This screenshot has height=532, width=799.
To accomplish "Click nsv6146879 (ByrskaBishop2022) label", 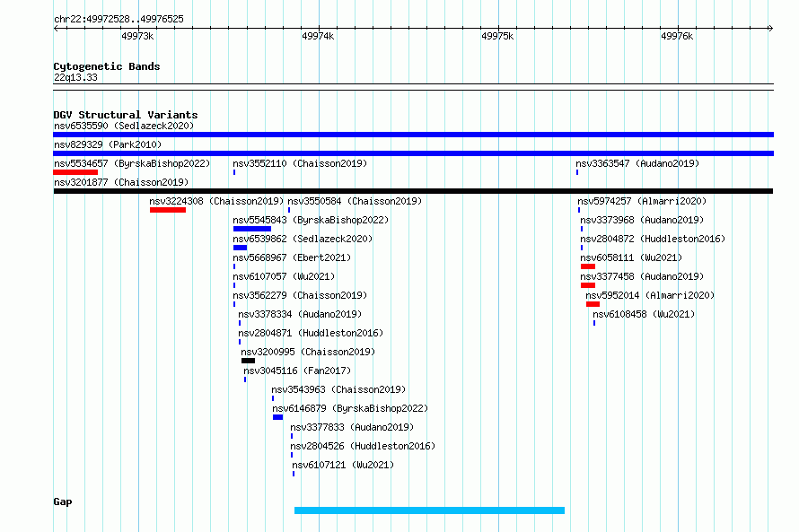I will tap(350, 408).
